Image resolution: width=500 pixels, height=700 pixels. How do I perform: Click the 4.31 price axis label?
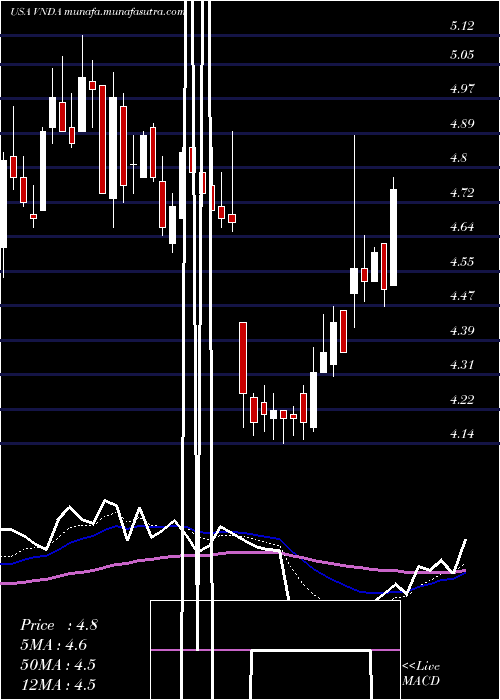click(462, 365)
